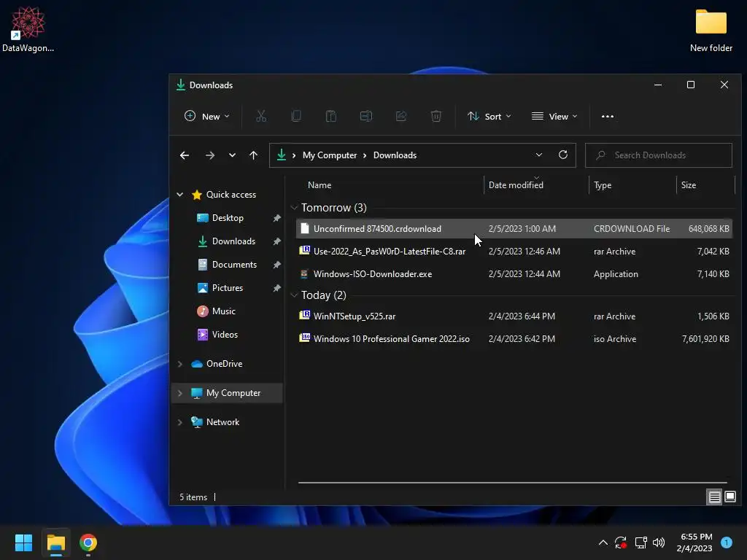This screenshot has width=747, height=560.
Task: Click the horizontal scrollbar in file list
Action: pyautogui.click(x=512, y=483)
